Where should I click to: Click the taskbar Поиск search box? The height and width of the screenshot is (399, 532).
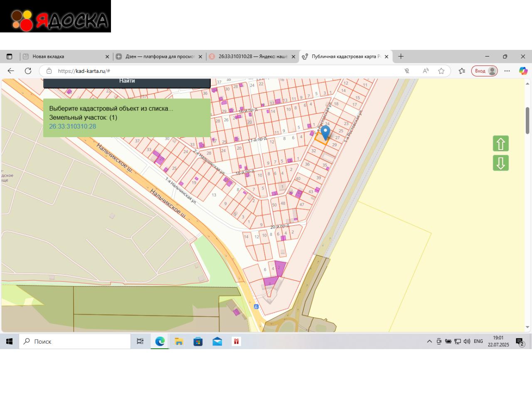75,341
